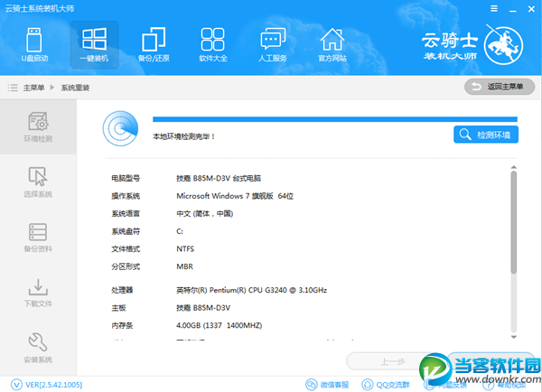The width and height of the screenshot is (542, 392).
Task: Click the 主菜单 breadcrumb item
Action: coord(34,88)
